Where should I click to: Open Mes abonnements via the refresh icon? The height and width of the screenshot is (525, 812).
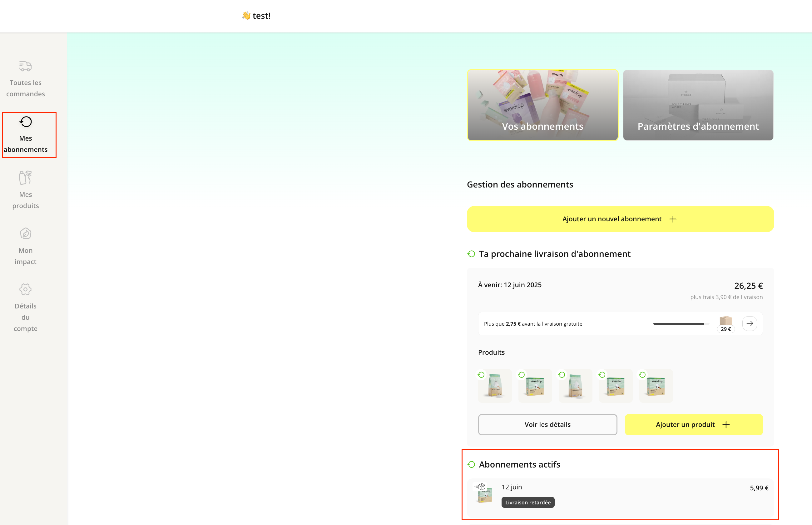pyautogui.click(x=26, y=122)
